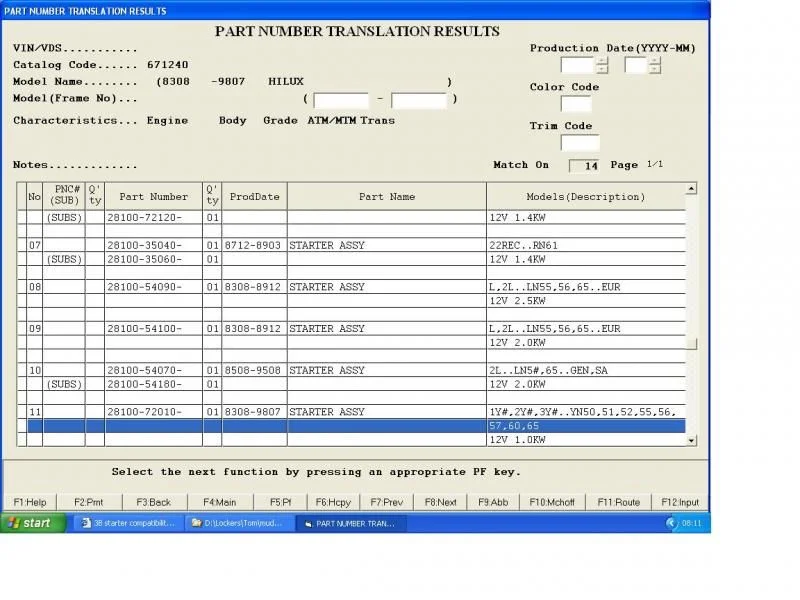This screenshot has height=600, width=800.
Task: Click ProdDate 8308-9807 in row 11
Action: [253, 412]
